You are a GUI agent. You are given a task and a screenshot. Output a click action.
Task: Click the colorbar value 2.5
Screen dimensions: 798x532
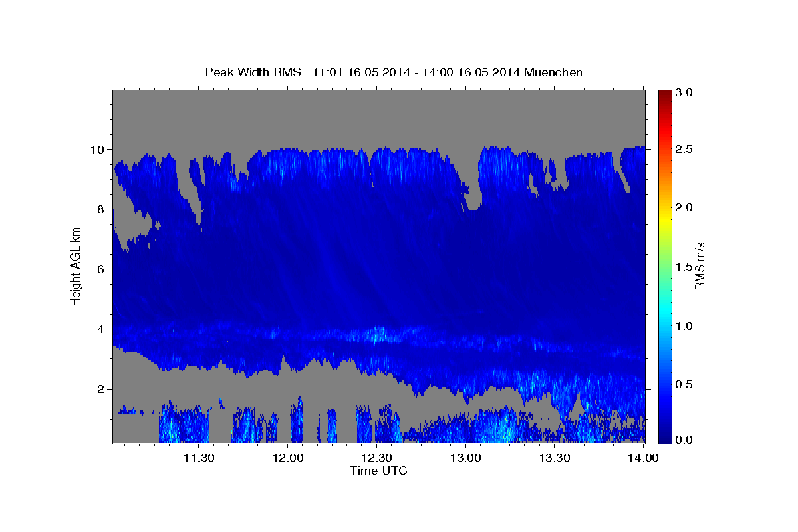pos(685,149)
